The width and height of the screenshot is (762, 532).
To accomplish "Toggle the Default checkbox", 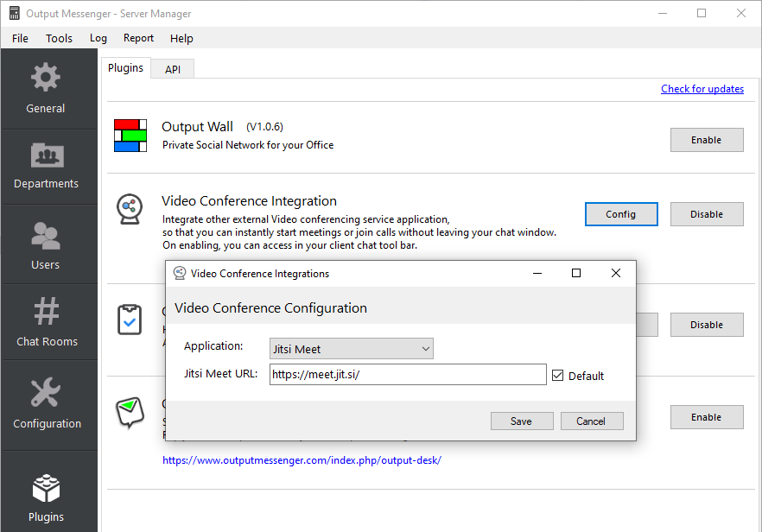I will [557, 376].
